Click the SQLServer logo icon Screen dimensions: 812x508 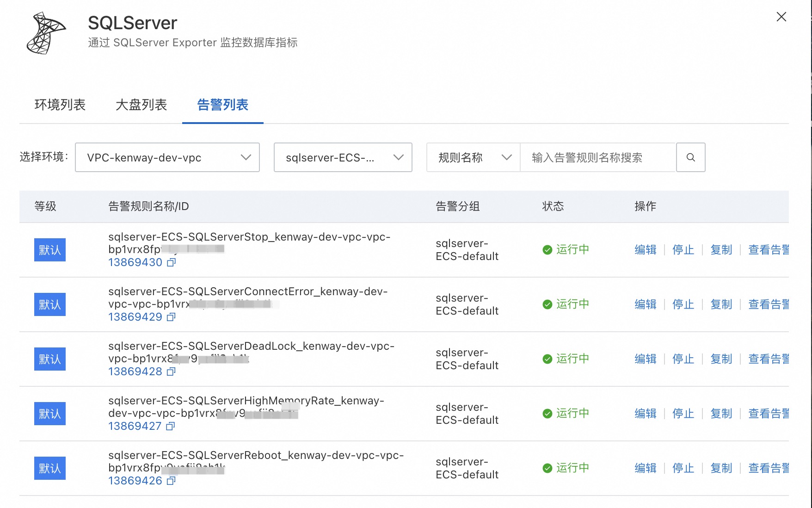click(x=46, y=33)
